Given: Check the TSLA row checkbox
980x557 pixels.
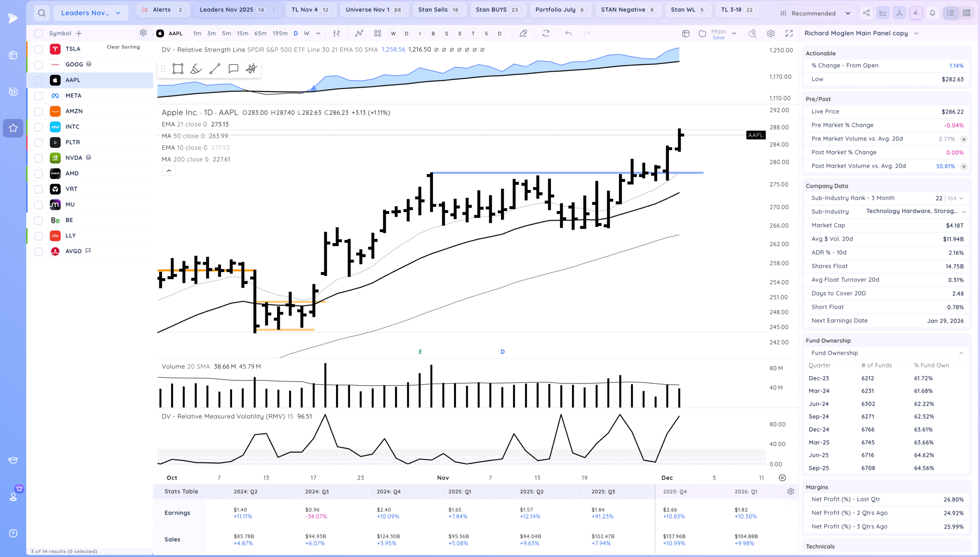Looking at the screenshot, I should [38, 49].
